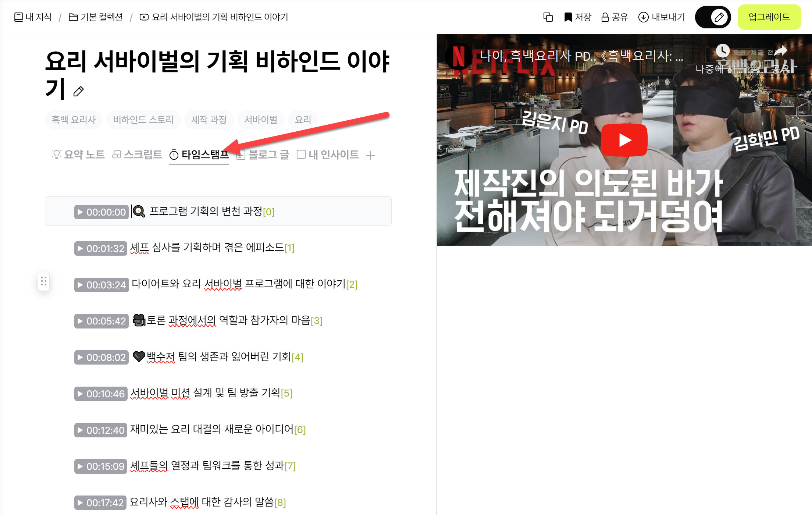This screenshot has width=812, height=515.
Task: Switch to the 스크립트 tab
Action: tap(137, 154)
